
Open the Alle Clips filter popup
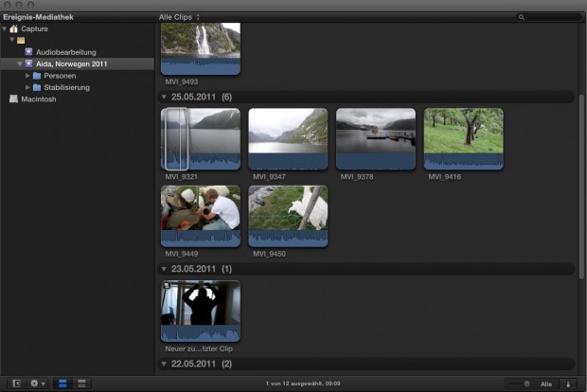[x=179, y=17]
